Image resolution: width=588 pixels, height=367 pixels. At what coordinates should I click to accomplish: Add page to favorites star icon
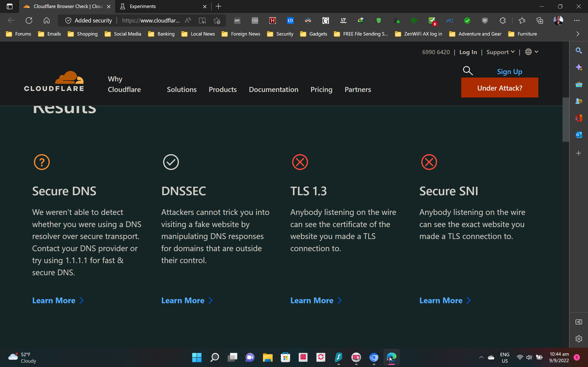click(217, 21)
